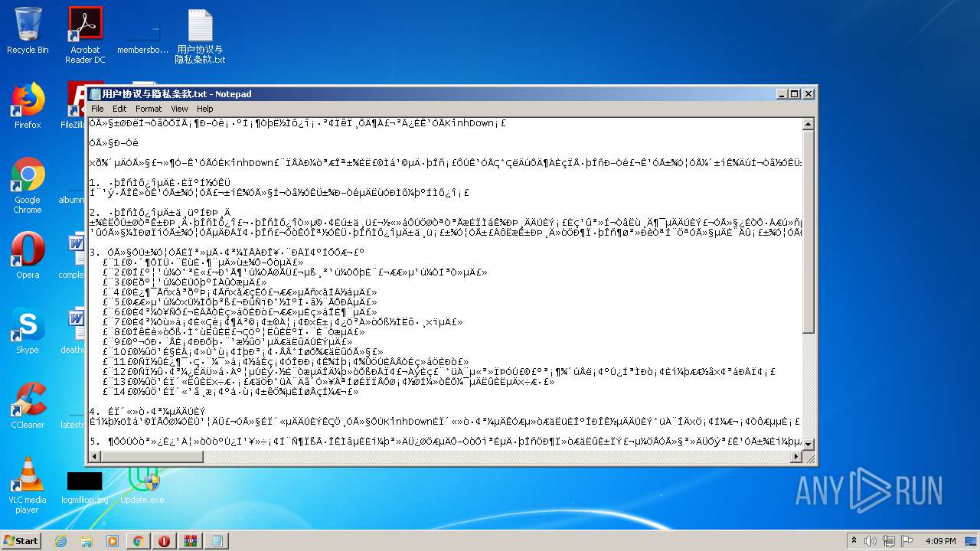Click the clock showing 4:09 PM

pyautogui.click(x=940, y=541)
